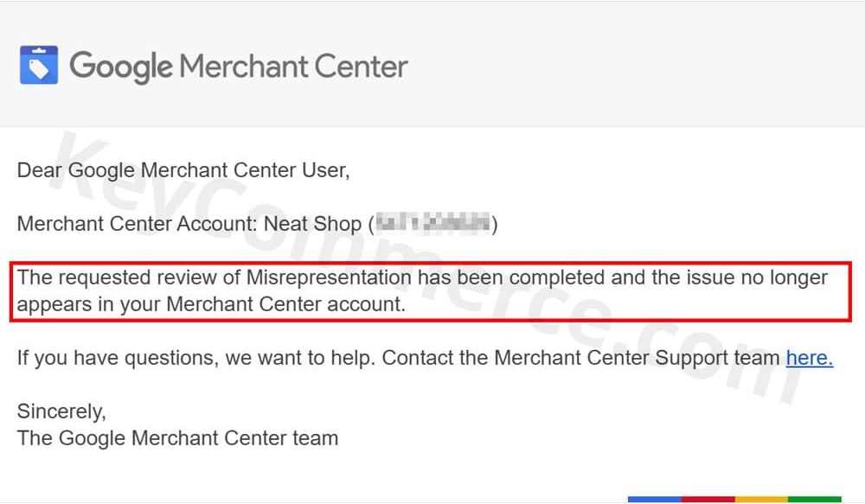This screenshot has height=504, width=865.
Task: Click "appears in your Merchant Center account" line
Action: (210, 304)
